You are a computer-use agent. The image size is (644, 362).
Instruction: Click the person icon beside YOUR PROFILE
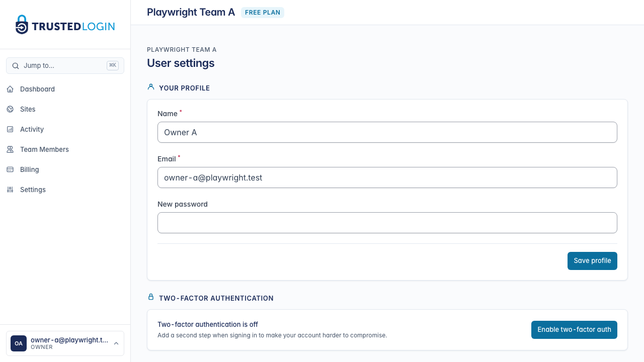click(x=150, y=86)
